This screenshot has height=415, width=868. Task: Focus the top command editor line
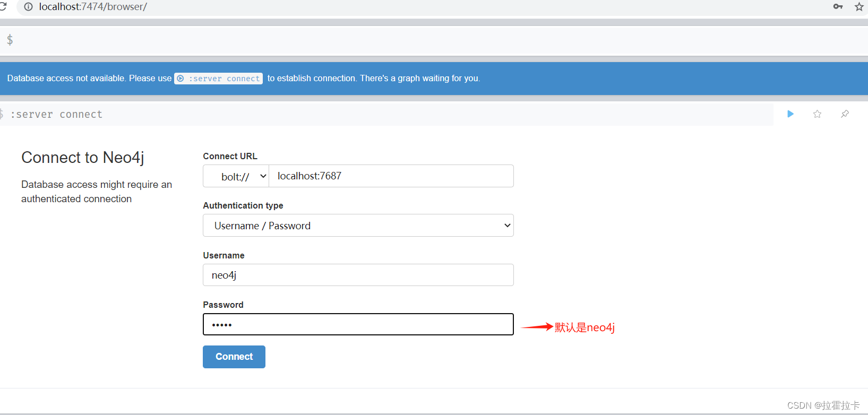(x=434, y=40)
